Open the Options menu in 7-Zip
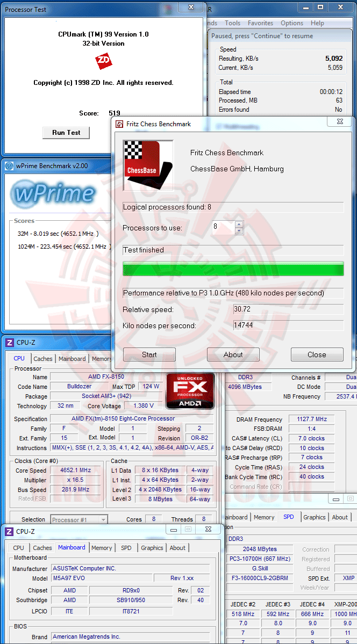357x644 pixels. pyautogui.click(x=292, y=23)
